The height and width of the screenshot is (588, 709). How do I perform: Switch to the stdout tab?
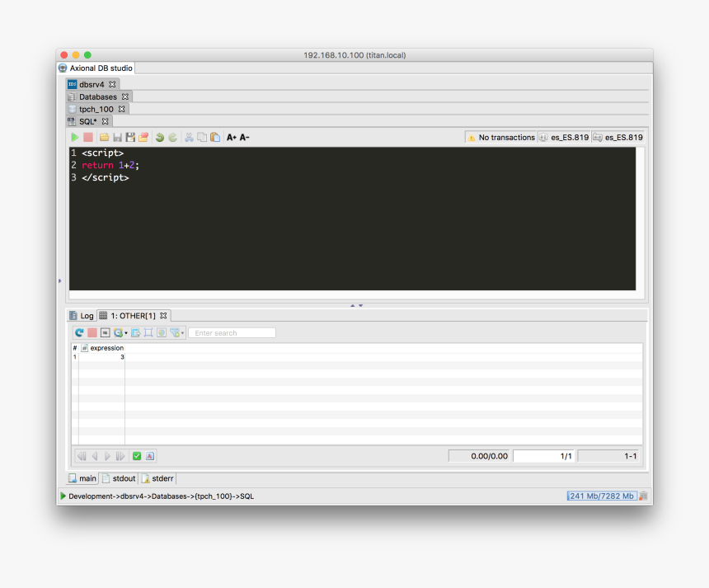tap(119, 478)
